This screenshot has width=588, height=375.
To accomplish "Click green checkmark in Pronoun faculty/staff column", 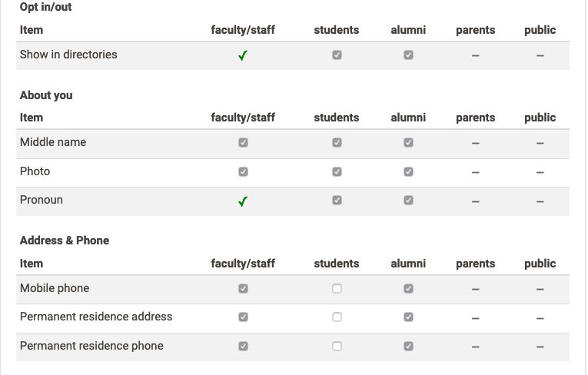I will pos(243,201).
